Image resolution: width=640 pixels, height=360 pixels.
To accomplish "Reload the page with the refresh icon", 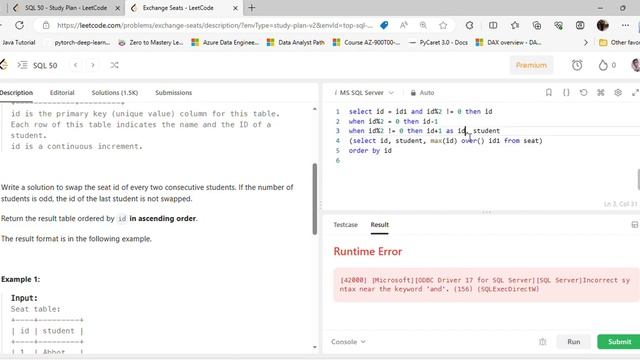I will pos(19,25).
